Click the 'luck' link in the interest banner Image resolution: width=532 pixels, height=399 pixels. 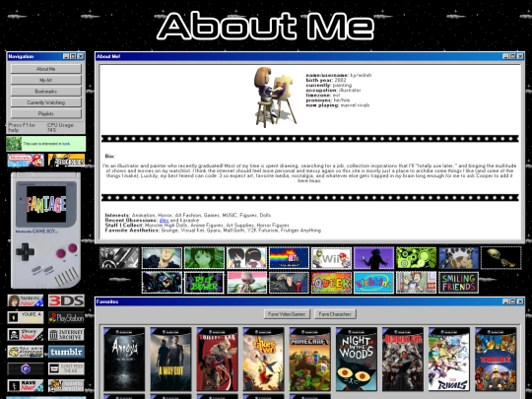point(66,144)
